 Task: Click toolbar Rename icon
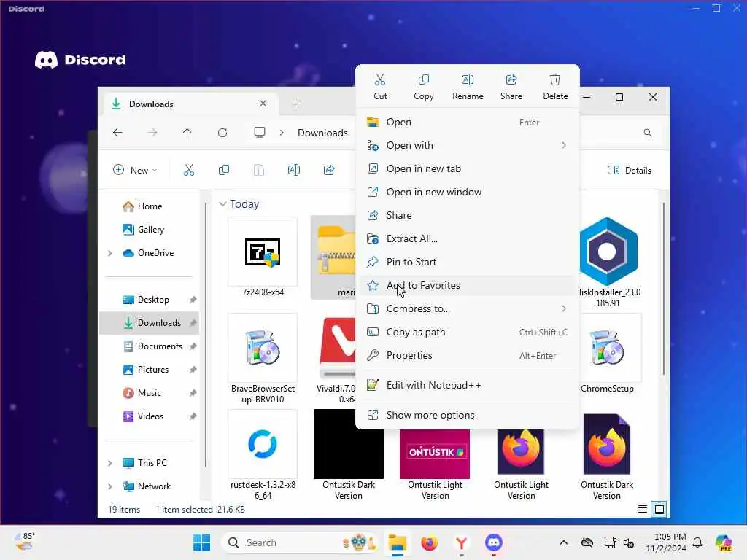click(294, 170)
